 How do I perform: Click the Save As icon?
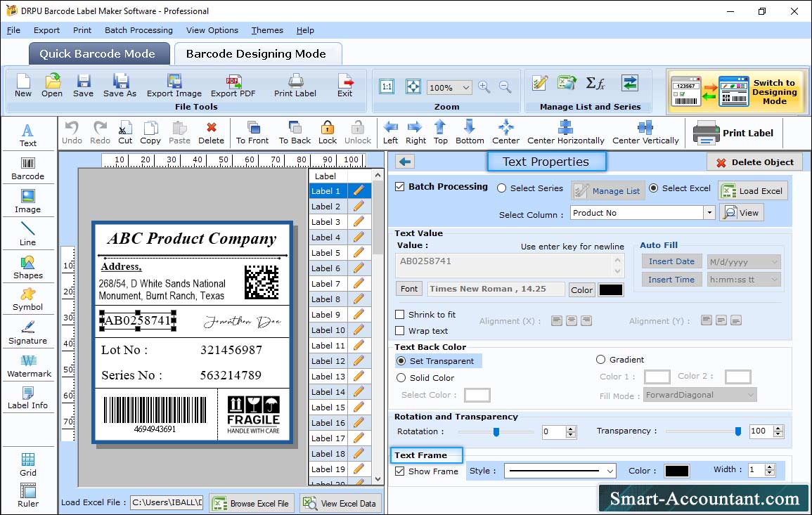(120, 86)
